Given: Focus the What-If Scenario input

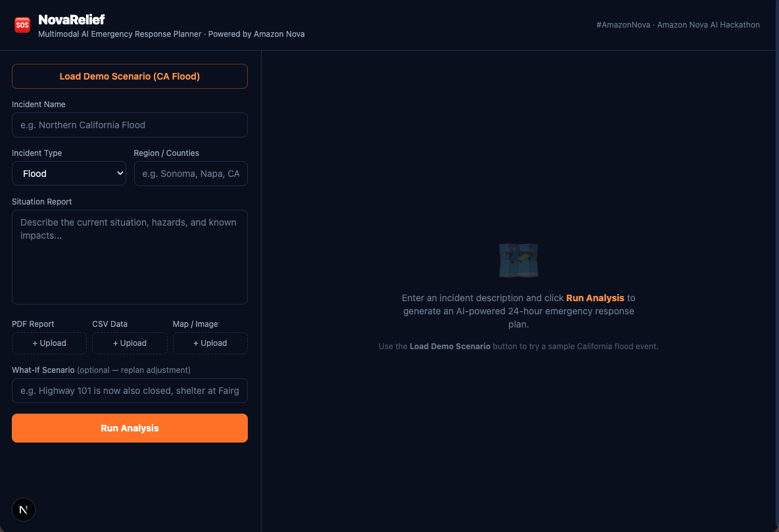Looking at the screenshot, I should tap(130, 391).
